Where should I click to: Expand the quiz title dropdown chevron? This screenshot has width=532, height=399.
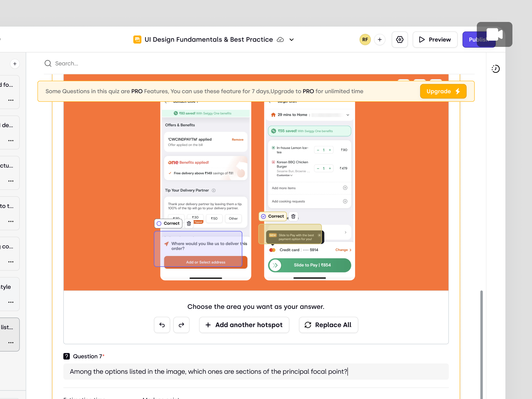click(292, 40)
